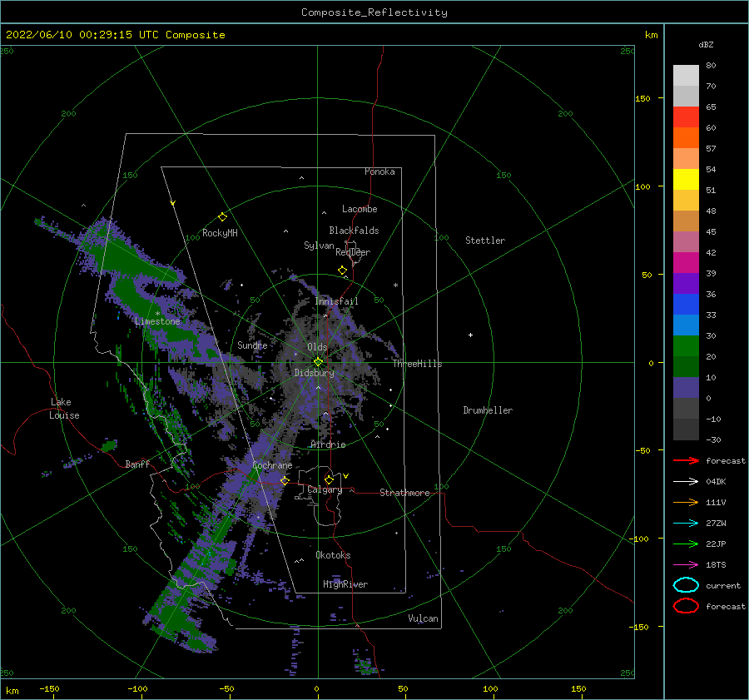Click the green 22JP arrow legend icon
The image size is (749, 700).
pyautogui.click(x=686, y=544)
